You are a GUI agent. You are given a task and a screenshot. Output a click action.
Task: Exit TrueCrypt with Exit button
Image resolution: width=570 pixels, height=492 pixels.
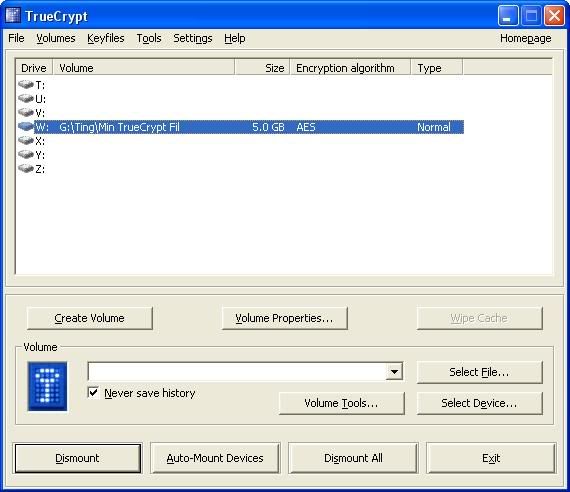click(491, 458)
